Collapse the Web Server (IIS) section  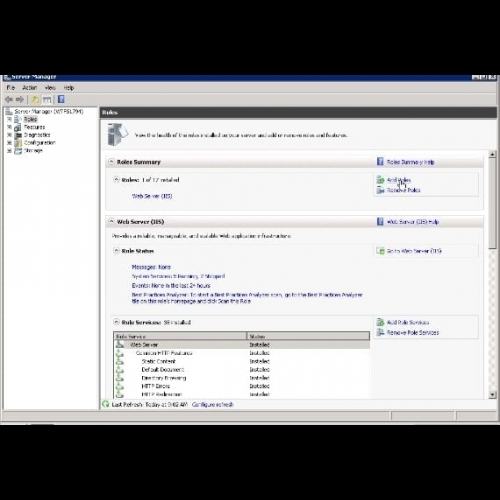(111, 221)
